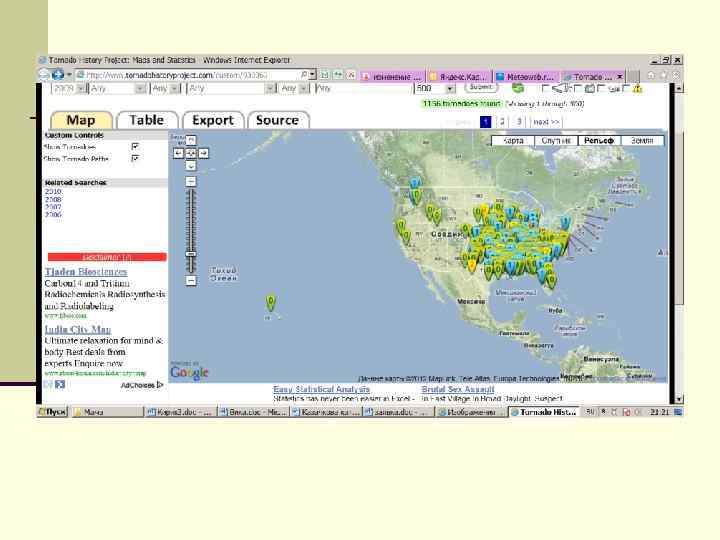Click the browser address bar URL field
This screenshot has width=720, height=540.
coord(191,75)
